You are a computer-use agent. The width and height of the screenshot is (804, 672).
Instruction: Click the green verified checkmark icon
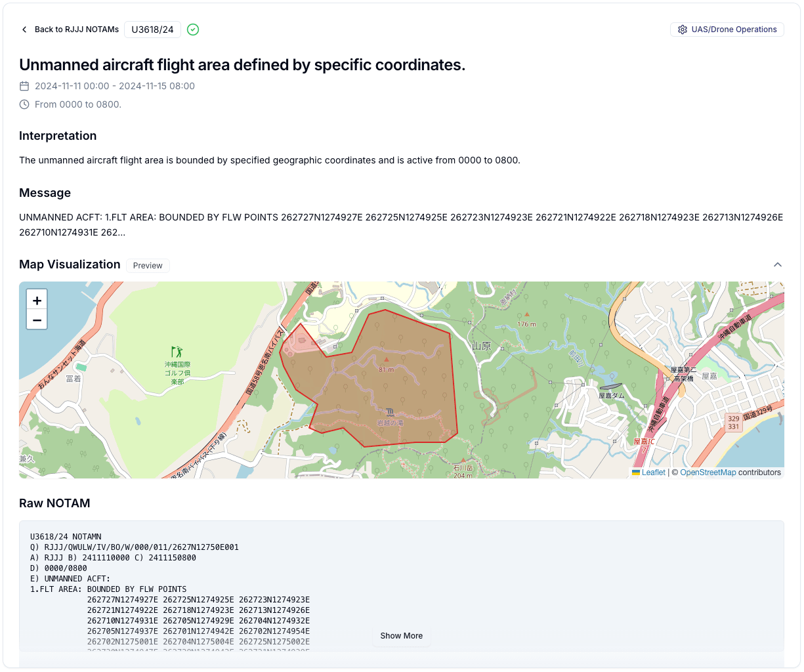coord(193,30)
